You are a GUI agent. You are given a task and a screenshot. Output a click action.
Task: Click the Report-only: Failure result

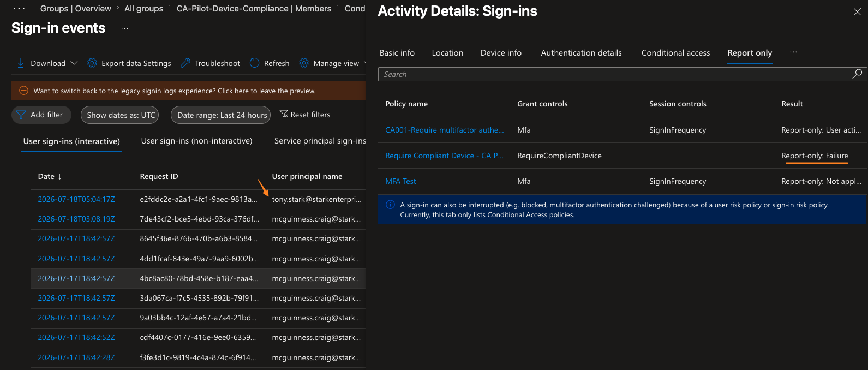(815, 156)
